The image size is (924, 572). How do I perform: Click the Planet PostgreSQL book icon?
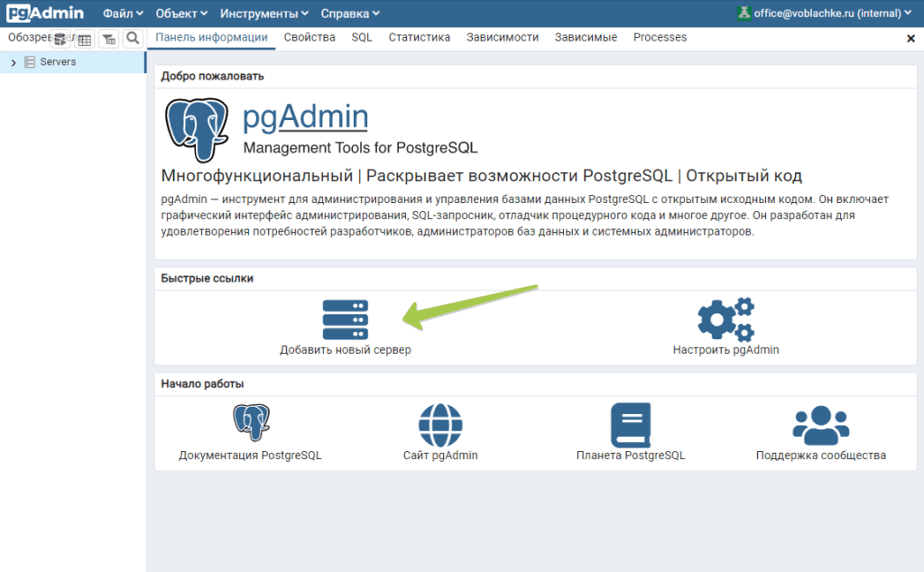point(631,425)
